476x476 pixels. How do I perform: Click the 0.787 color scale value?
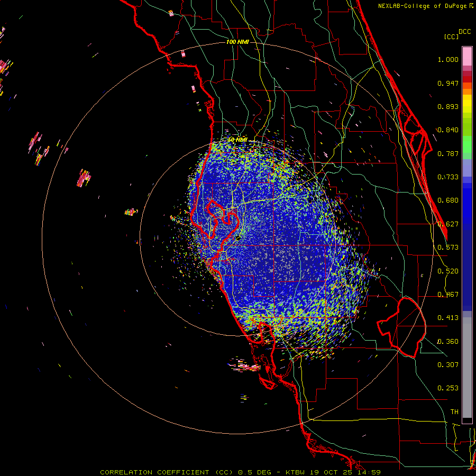tap(448, 153)
